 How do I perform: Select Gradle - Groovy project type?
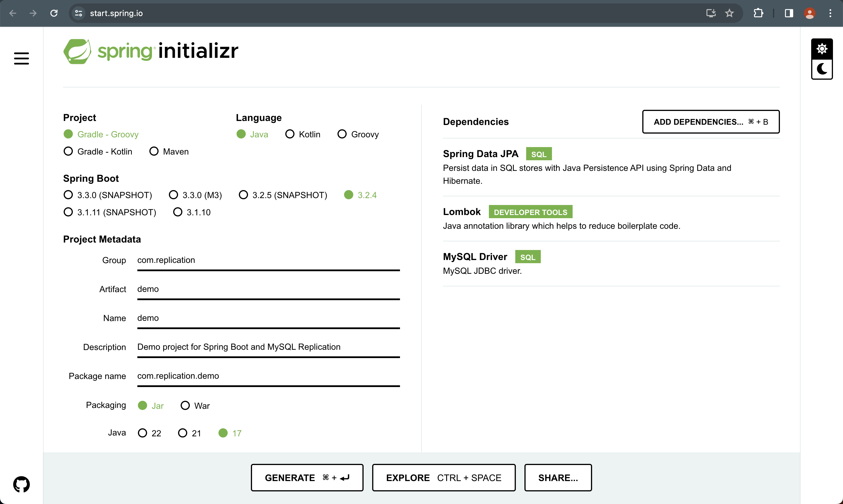(101, 134)
